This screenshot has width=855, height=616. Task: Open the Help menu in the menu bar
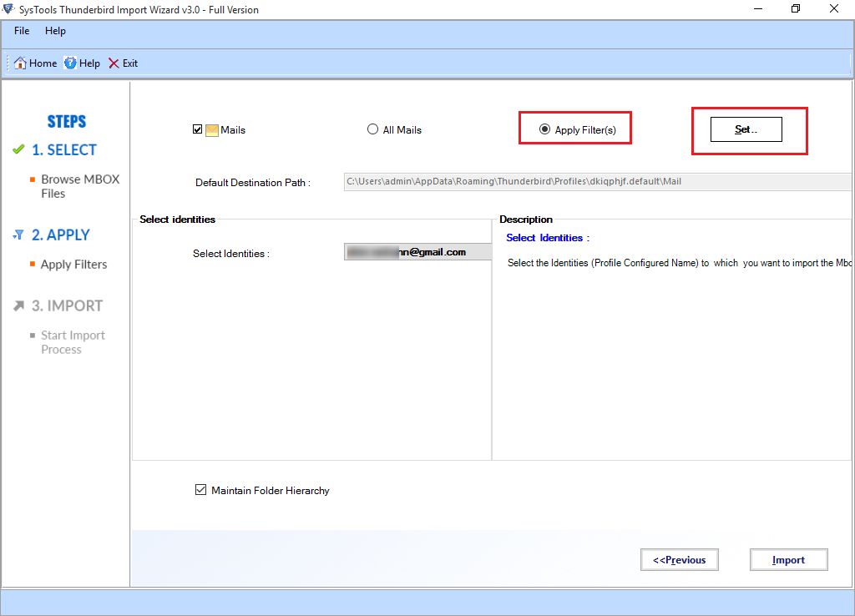(55, 31)
